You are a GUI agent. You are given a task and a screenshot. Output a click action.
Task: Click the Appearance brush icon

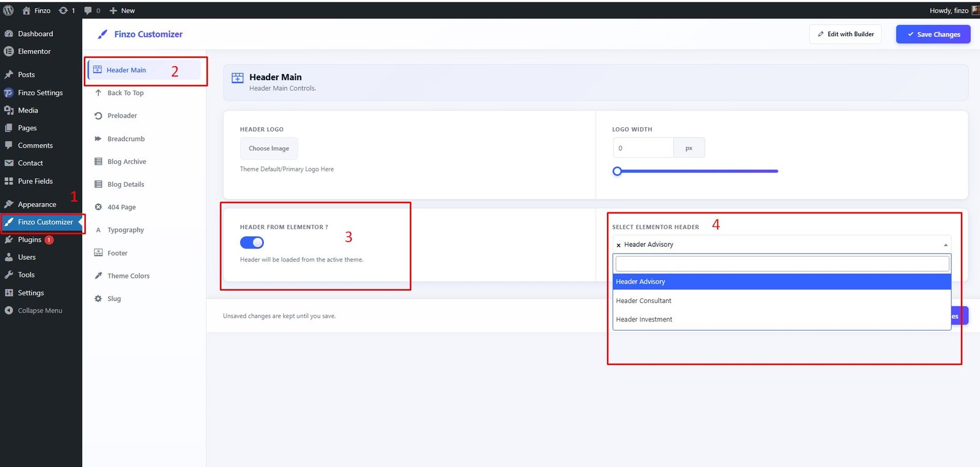click(x=9, y=204)
